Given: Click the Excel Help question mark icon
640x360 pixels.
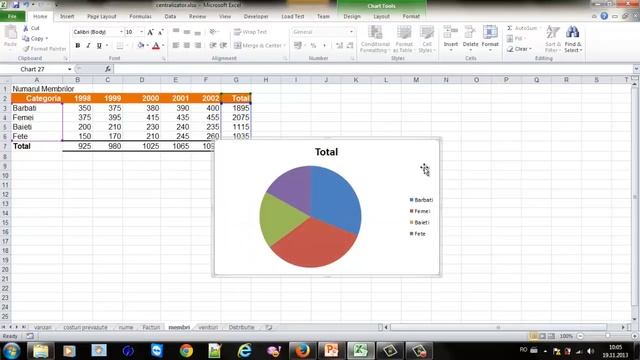Looking at the screenshot, I should coord(604,16).
